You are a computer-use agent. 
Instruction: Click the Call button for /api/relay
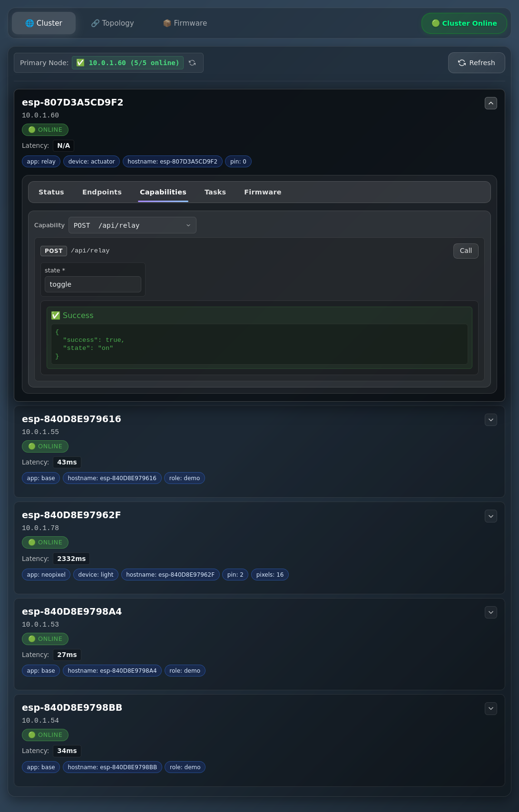tap(465, 251)
